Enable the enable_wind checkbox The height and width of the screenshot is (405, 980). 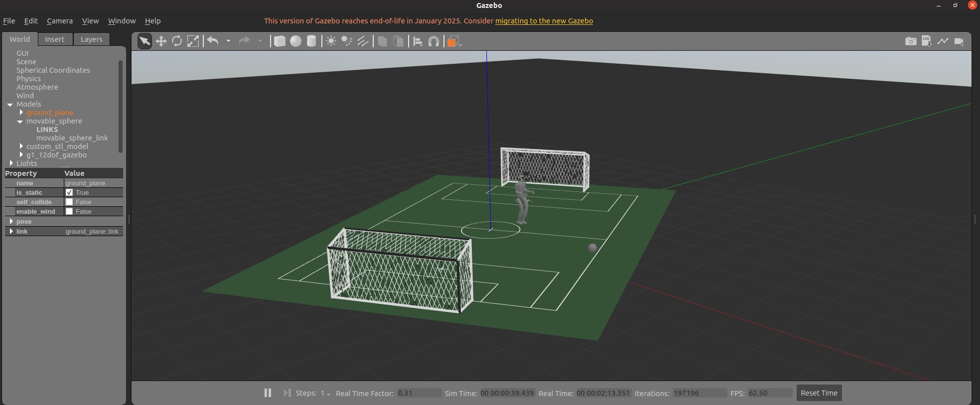pos(69,211)
